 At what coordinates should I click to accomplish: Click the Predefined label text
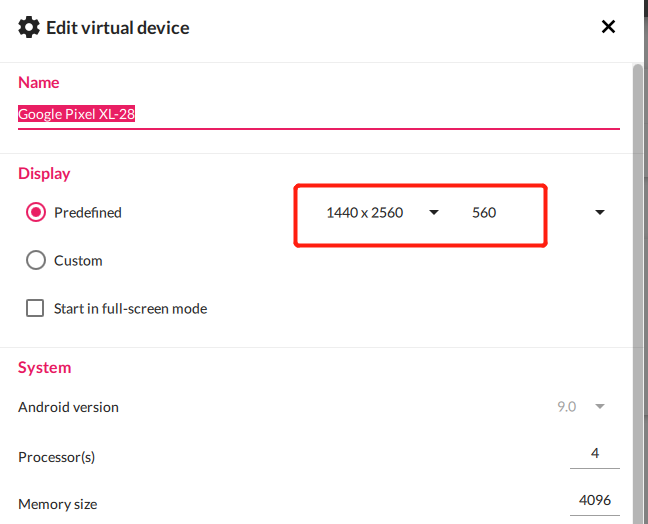tap(88, 213)
